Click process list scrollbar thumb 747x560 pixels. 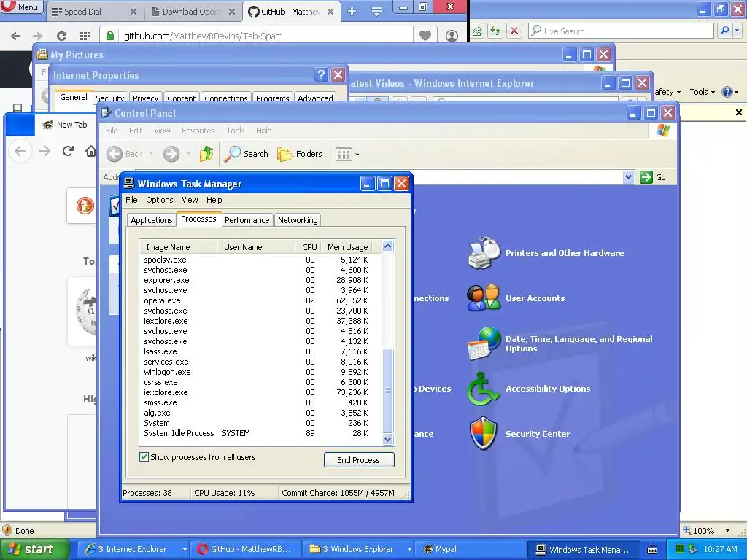[387, 391]
